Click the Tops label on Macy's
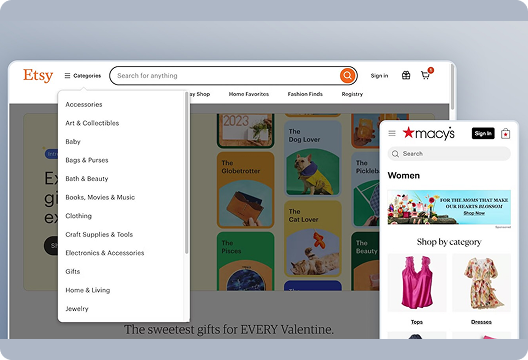Viewport: 528px width, 360px height. point(417,322)
